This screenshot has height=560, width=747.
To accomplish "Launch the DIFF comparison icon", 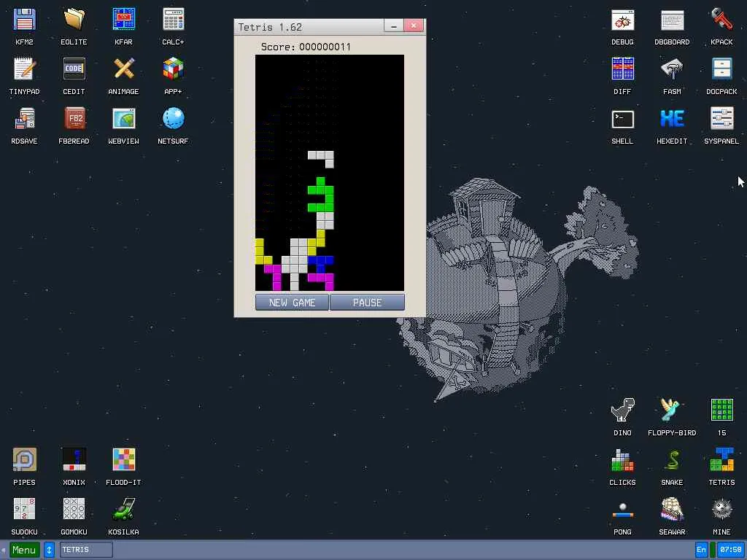I will tap(623, 69).
